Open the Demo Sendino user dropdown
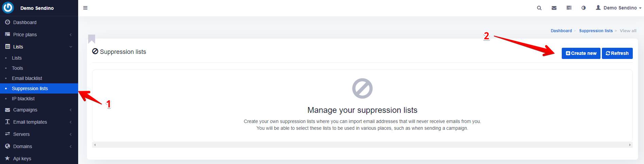 click(x=618, y=8)
